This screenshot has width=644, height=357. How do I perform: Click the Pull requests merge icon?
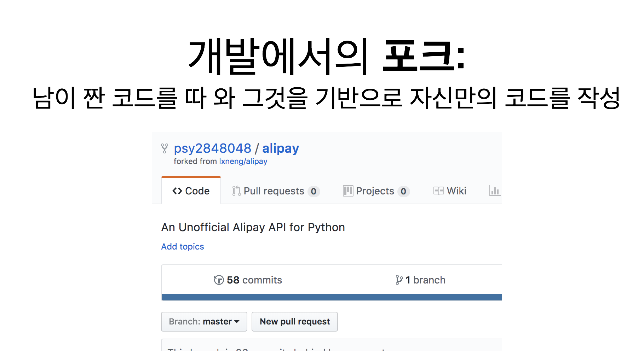[x=236, y=191]
